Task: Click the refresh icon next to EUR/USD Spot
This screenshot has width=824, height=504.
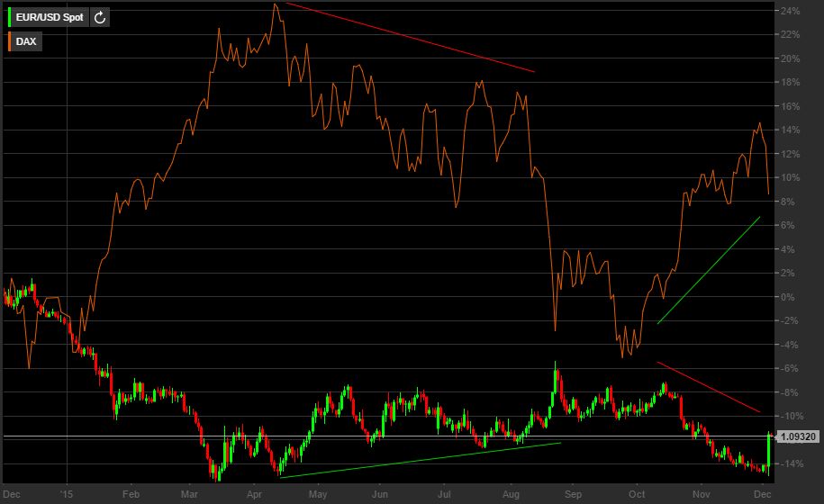Action: [100, 17]
